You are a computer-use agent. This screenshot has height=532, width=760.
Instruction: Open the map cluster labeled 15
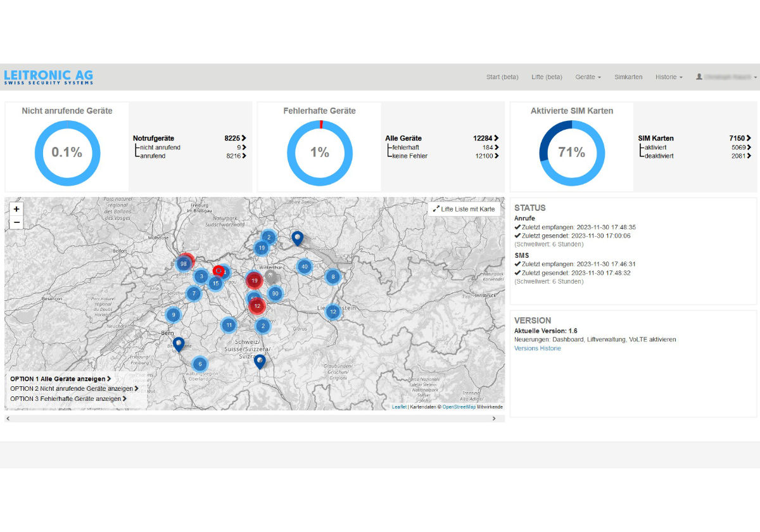[x=215, y=283]
